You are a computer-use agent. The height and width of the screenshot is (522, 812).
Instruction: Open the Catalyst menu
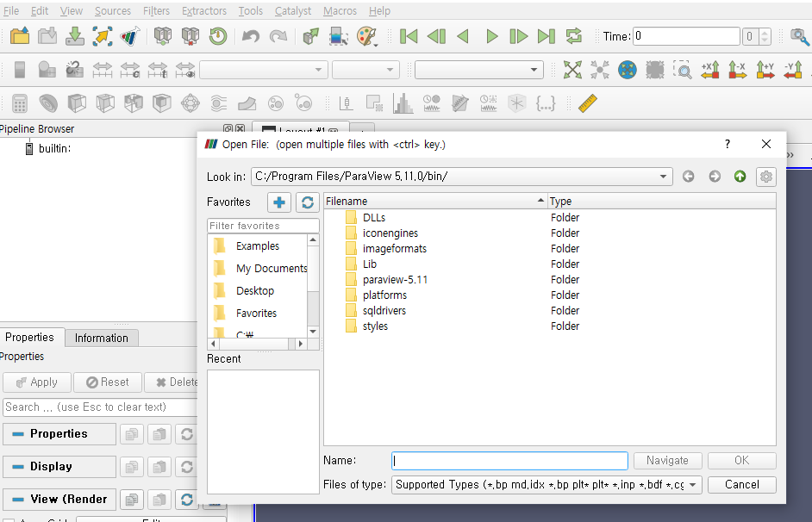pyautogui.click(x=293, y=11)
